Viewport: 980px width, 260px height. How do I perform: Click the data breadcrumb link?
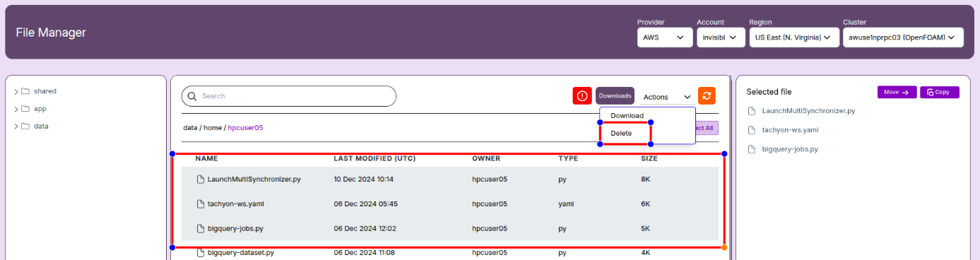(x=190, y=128)
